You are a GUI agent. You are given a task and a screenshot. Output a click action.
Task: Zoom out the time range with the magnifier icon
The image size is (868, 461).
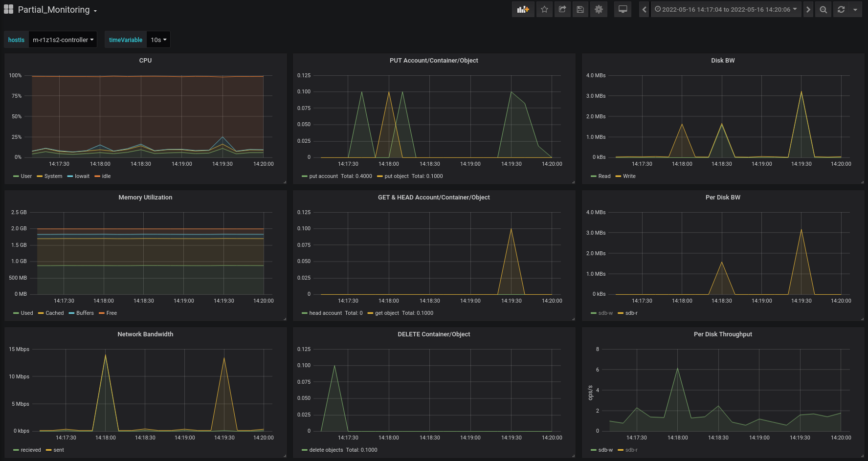click(823, 9)
